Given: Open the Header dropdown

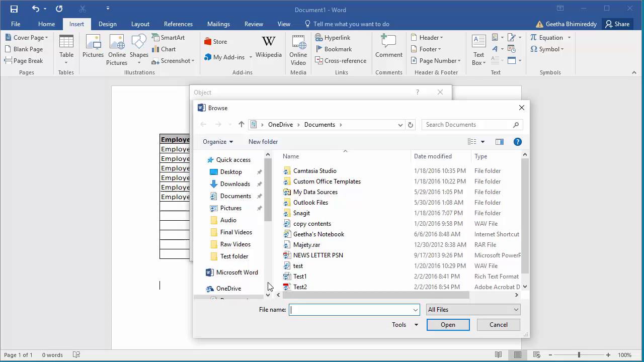Looking at the screenshot, I should point(427,38).
